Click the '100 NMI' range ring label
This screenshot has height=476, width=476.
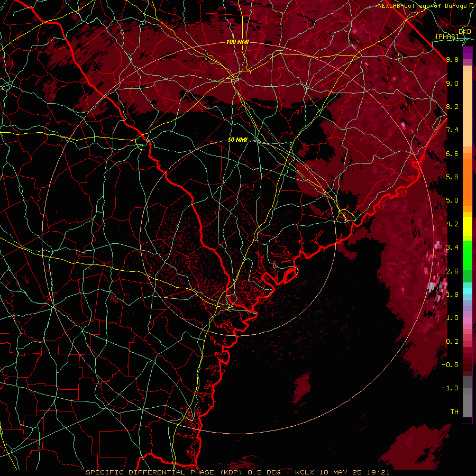point(237,42)
